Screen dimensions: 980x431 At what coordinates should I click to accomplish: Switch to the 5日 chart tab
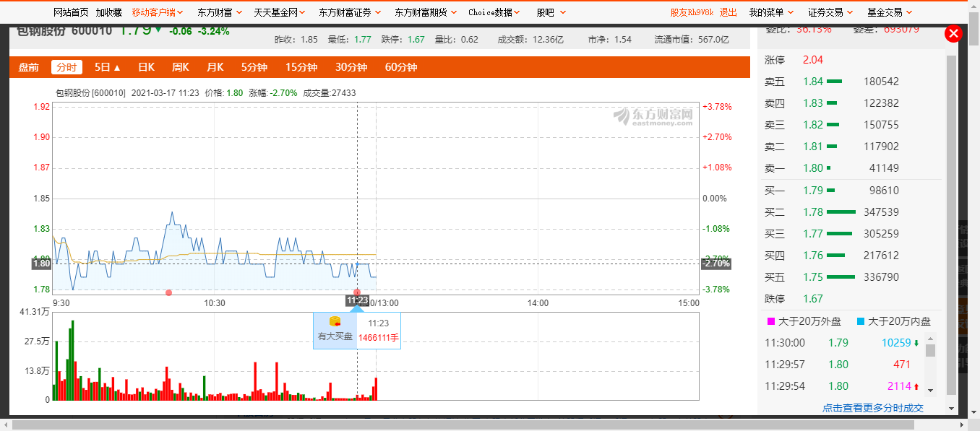click(107, 67)
